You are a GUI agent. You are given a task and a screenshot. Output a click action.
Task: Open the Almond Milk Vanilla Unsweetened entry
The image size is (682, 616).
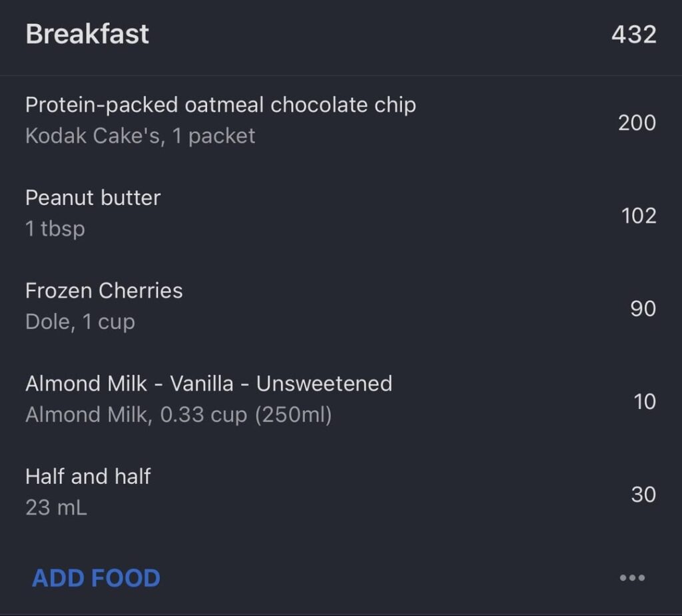point(209,384)
